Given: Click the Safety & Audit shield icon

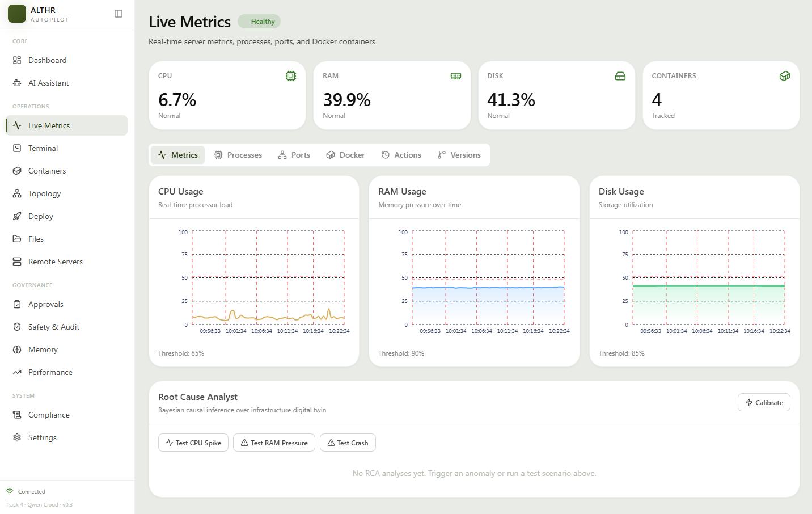Looking at the screenshot, I should (17, 327).
